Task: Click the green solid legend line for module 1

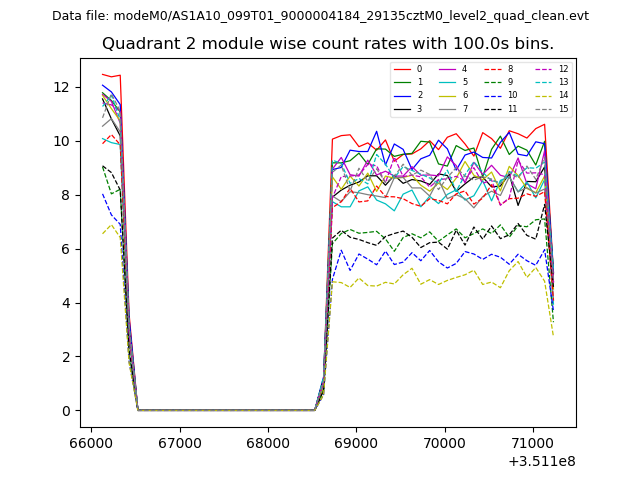Action: [403, 82]
